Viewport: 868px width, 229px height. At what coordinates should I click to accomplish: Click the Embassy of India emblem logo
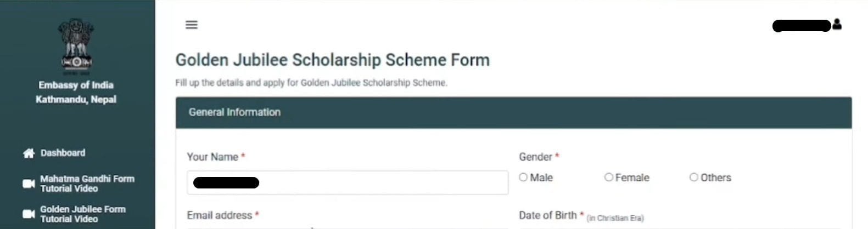coord(76,44)
